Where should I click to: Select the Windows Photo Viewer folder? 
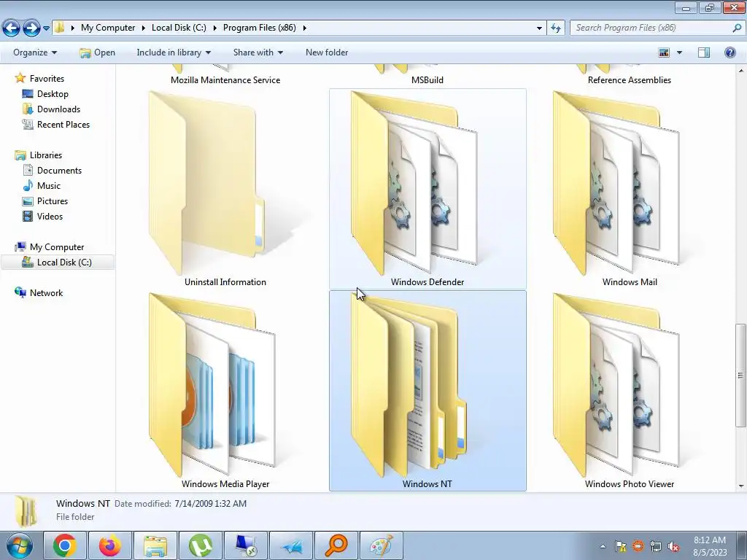pos(630,391)
